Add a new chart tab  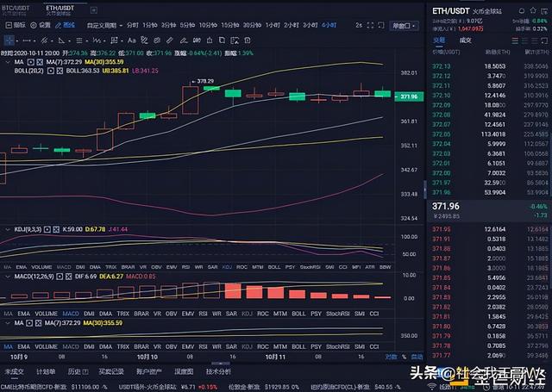94,10
